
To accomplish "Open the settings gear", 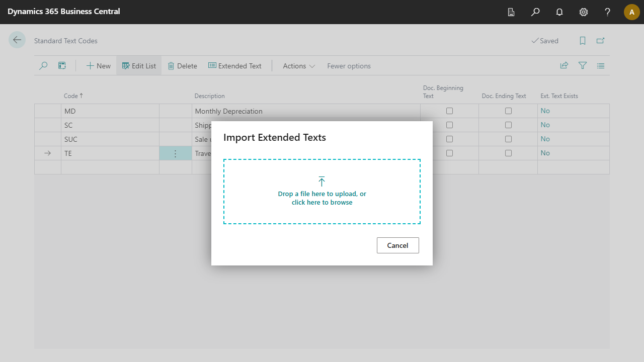I will pyautogui.click(x=584, y=12).
